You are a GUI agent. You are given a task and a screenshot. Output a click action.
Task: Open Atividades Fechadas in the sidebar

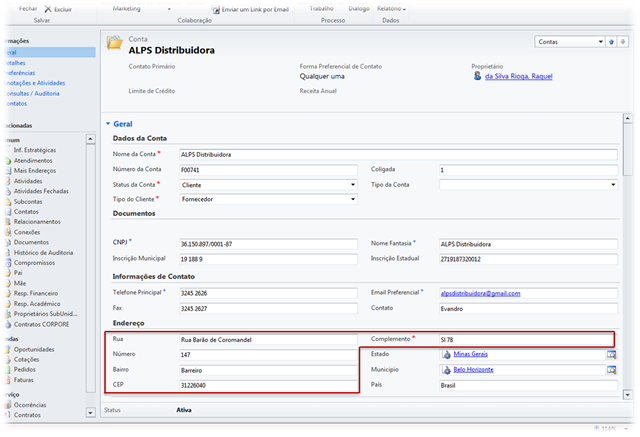(41, 191)
